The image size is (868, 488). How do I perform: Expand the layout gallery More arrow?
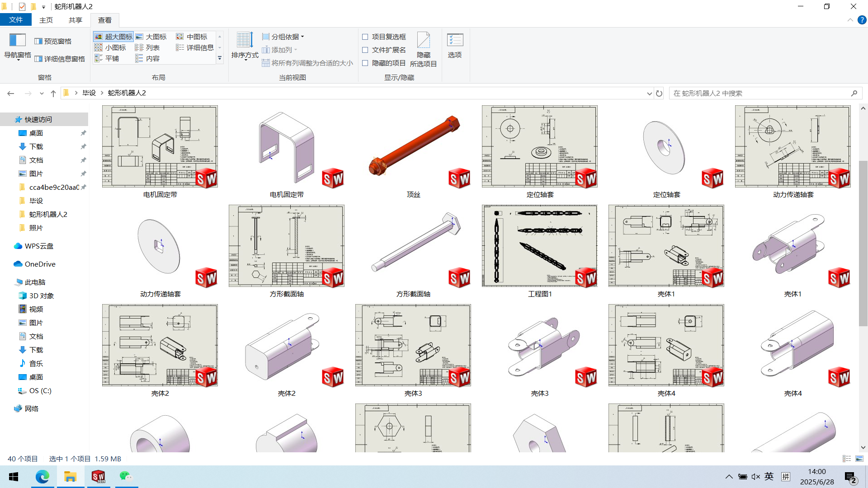point(220,58)
